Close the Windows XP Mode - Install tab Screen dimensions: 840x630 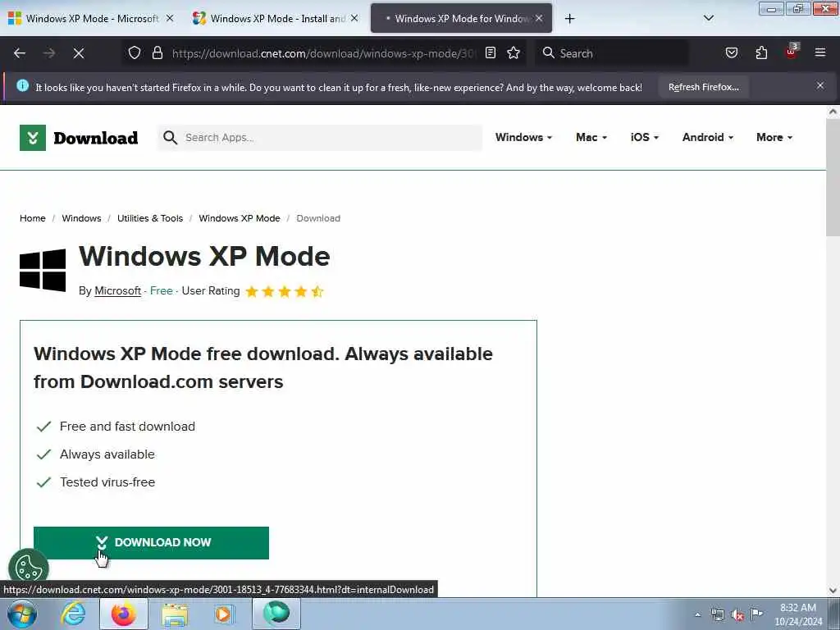pyautogui.click(x=354, y=18)
